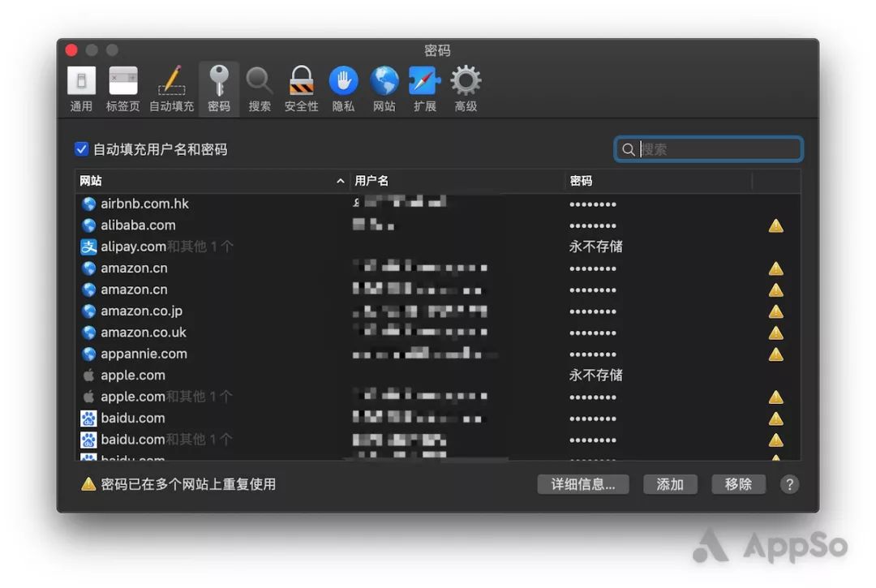
Task: Open the 隐私 (Privacy) hand icon pane
Action: 343,89
